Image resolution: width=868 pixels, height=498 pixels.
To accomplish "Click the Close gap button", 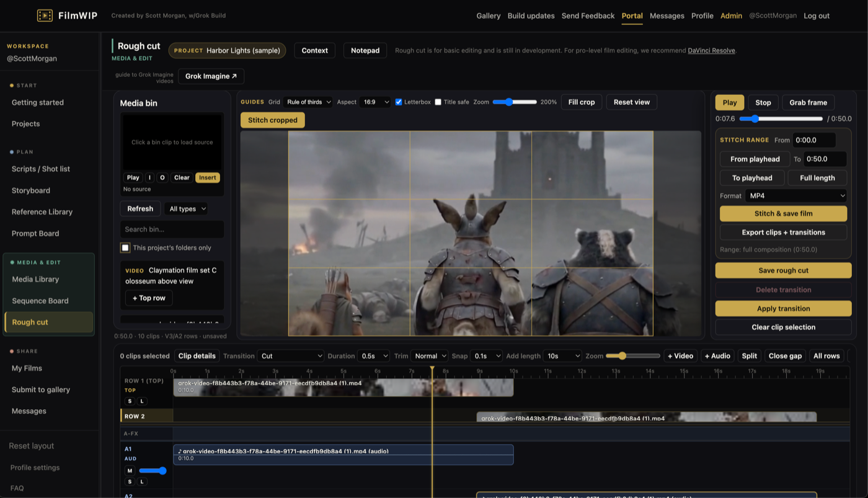I will [x=786, y=356].
